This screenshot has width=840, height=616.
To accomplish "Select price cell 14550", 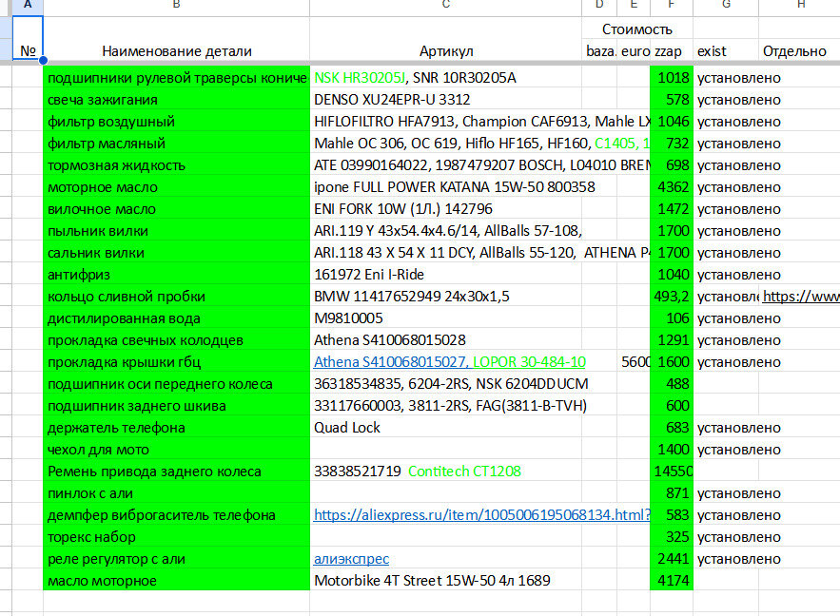I will point(672,472).
